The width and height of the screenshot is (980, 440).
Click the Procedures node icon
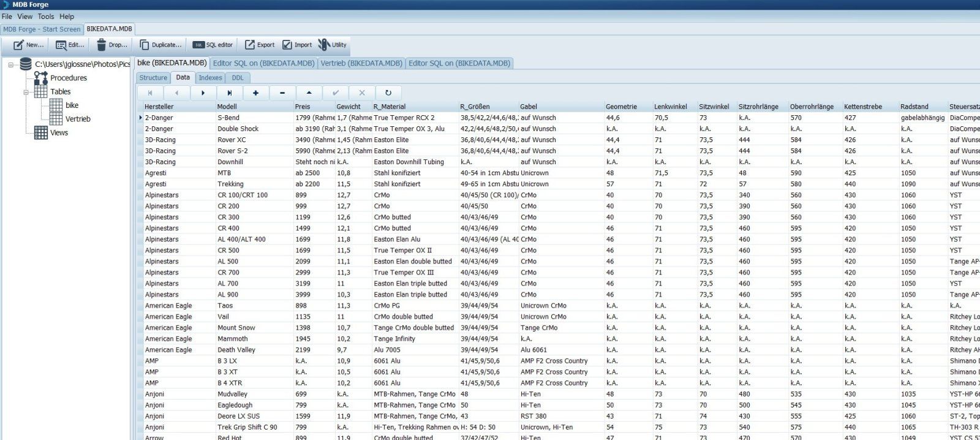40,78
